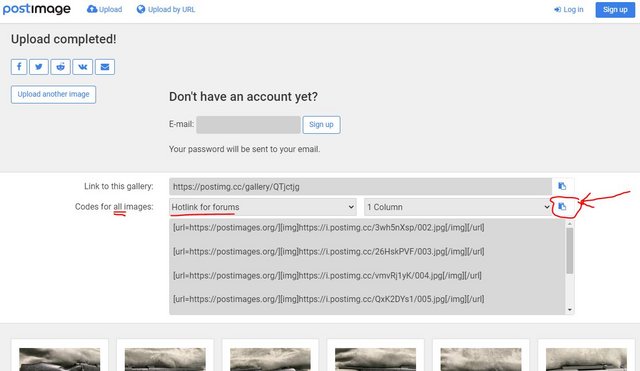Image resolution: width=640 pixels, height=371 pixels.
Task: Click Sign up button next to E-mail field
Action: click(321, 124)
